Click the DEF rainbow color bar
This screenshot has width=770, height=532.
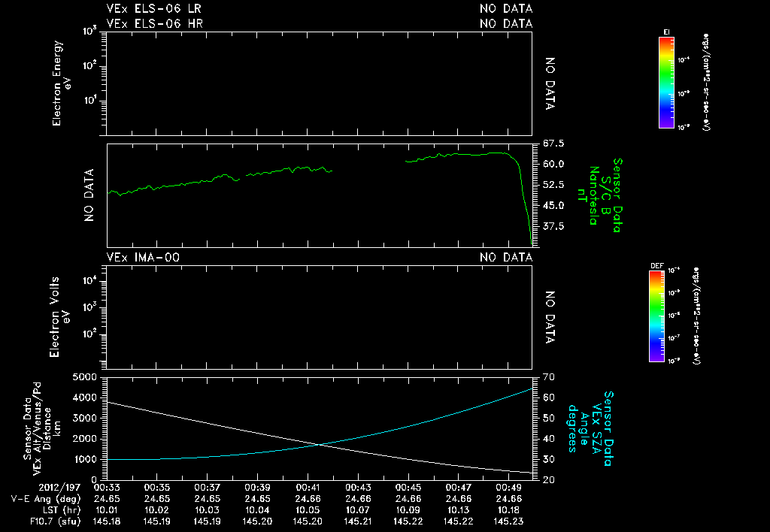(656, 316)
